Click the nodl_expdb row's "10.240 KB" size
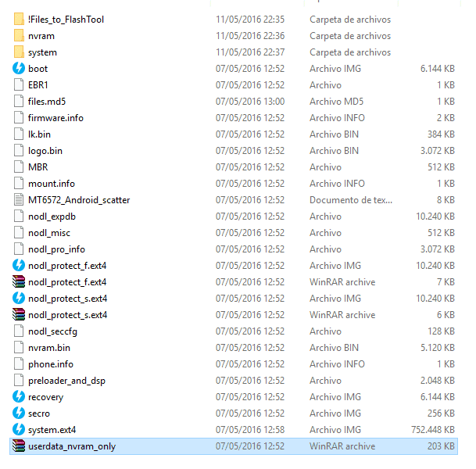 (435, 217)
